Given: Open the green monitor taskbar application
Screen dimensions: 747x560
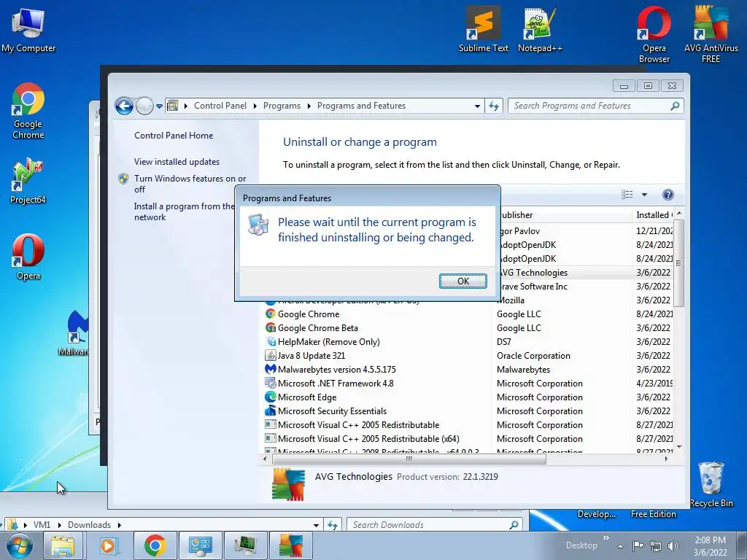Looking at the screenshot, I should tap(245, 545).
